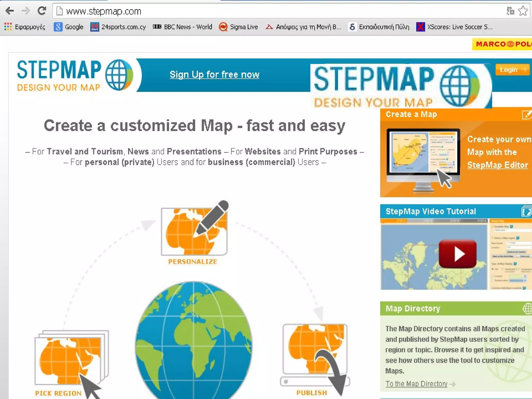The height and width of the screenshot is (399, 532).
Task: Click the enlarged StepMap logo overlay
Action: pos(401,86)
